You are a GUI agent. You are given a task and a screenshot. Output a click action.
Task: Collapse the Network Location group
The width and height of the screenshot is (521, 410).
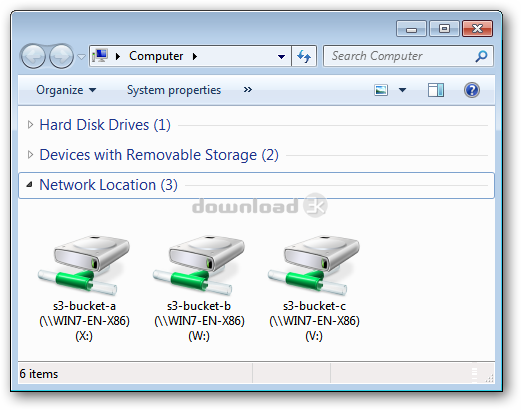pyautogui.click(x=30, y=184)
